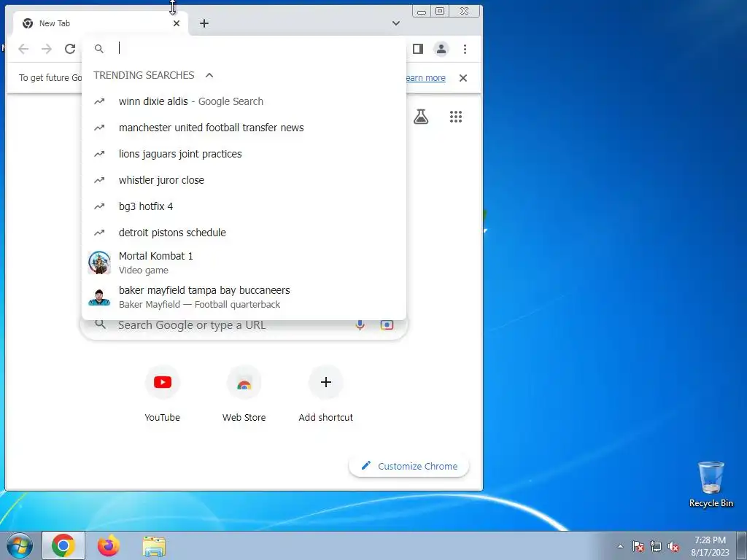Click the network tray icon
Image resolution: width=747 pixels, height=560 pixels.
[656, 546]
